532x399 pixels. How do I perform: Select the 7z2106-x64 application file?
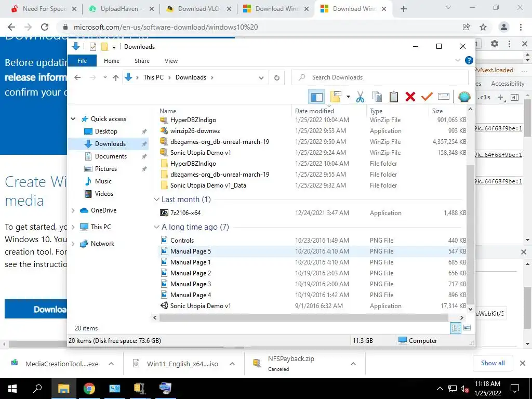[185, 213]
